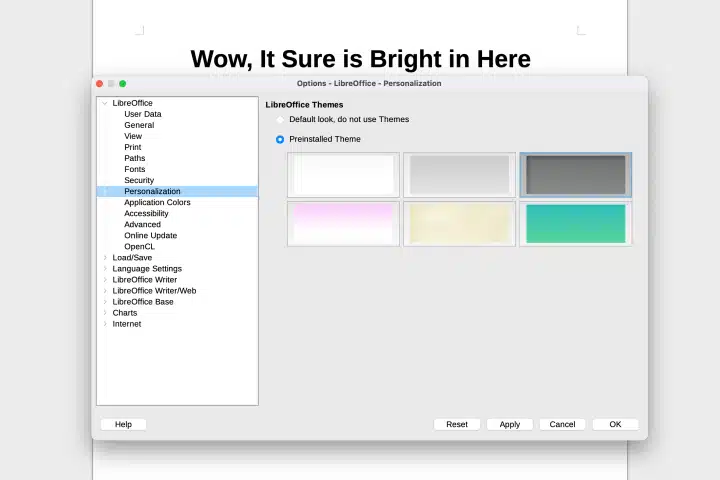Open the Online Update options page
720x480 pixels.
(150, 236)
